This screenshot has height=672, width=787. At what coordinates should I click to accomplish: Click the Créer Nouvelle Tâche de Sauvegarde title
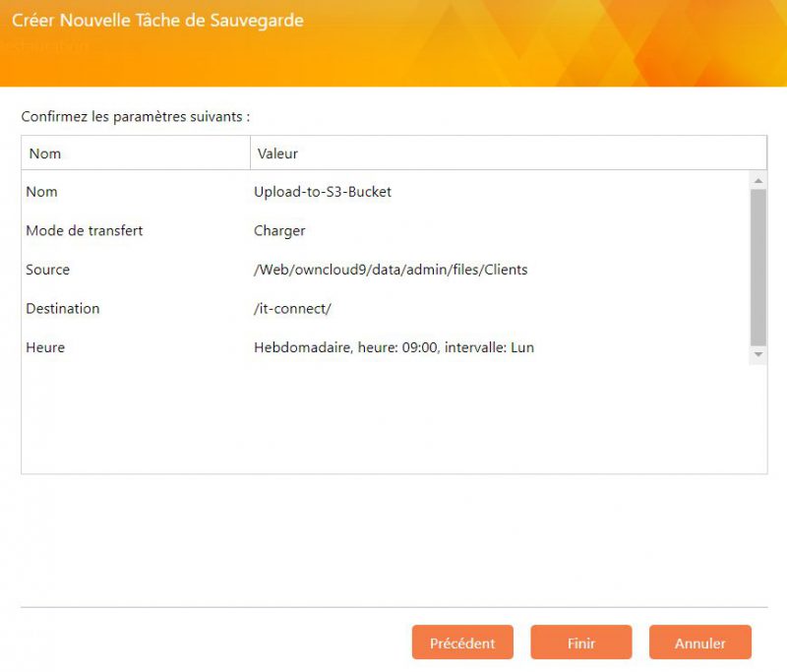pyautogui.click(x=157, y=20)
